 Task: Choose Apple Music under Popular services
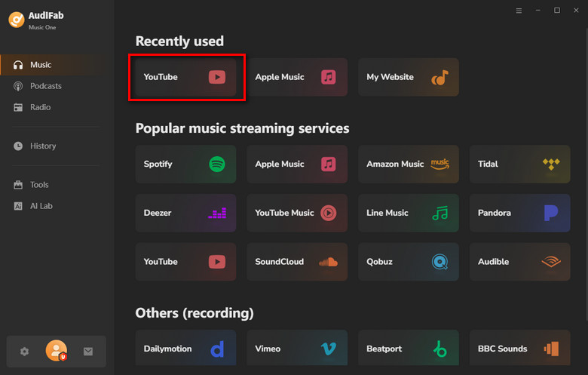coord(297,164)
